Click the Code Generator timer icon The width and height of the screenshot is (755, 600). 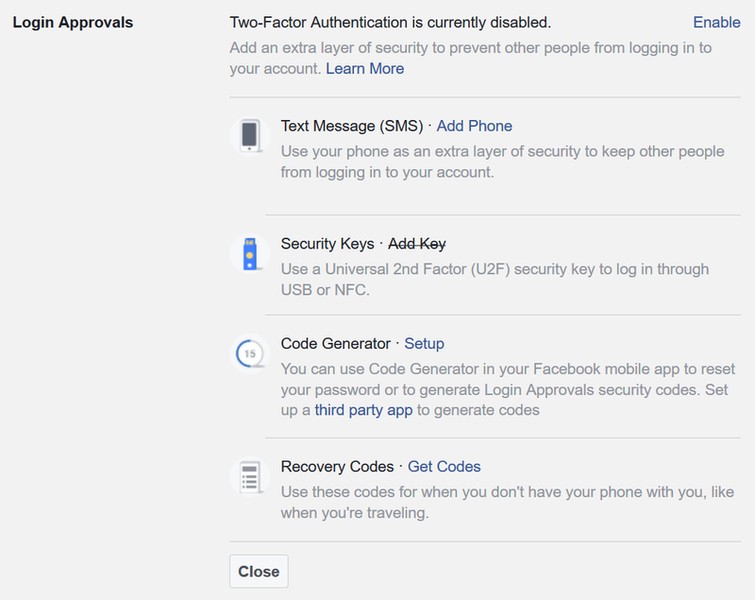coord(250,354)
